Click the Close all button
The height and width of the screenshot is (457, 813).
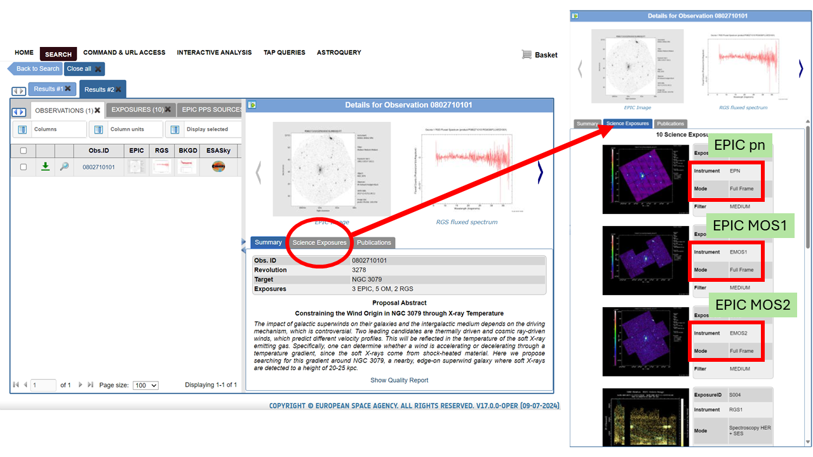click(84, 68)
